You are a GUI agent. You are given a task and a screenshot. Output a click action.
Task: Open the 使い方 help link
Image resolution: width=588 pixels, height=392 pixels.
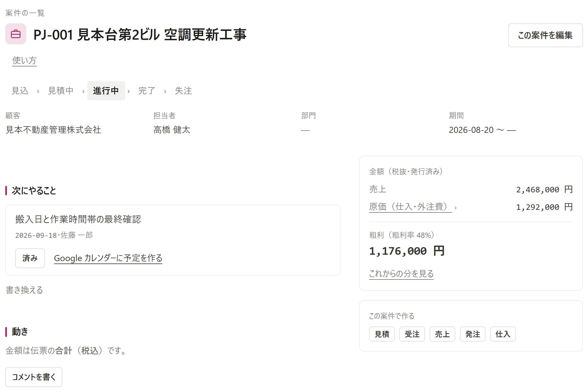click(24, 60)
